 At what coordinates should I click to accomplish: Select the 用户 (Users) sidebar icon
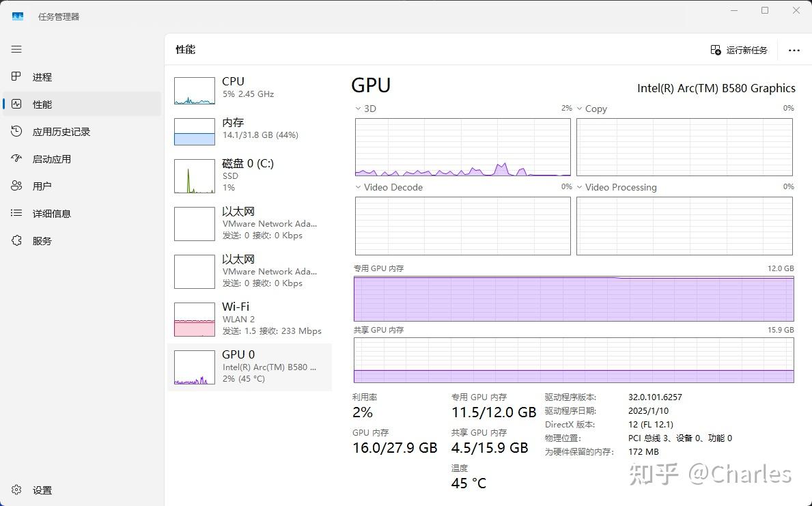point(41,185)
